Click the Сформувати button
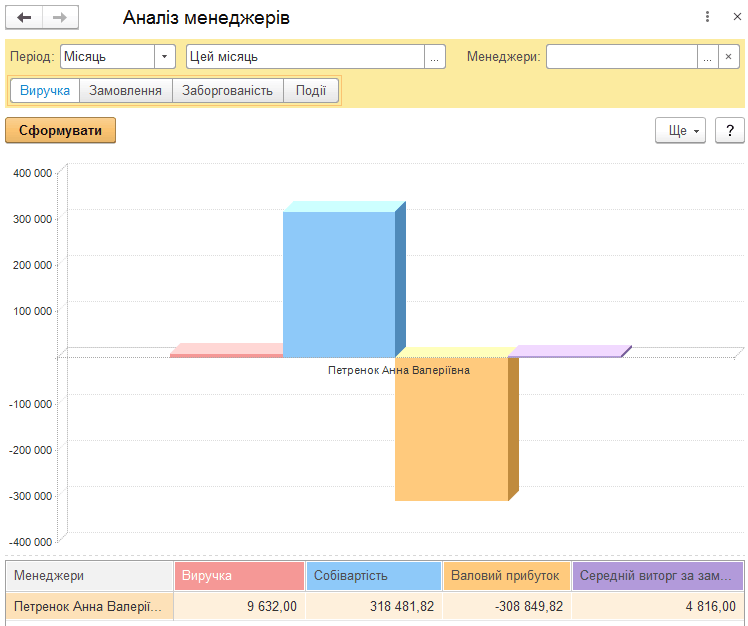 tap(61, 130)
